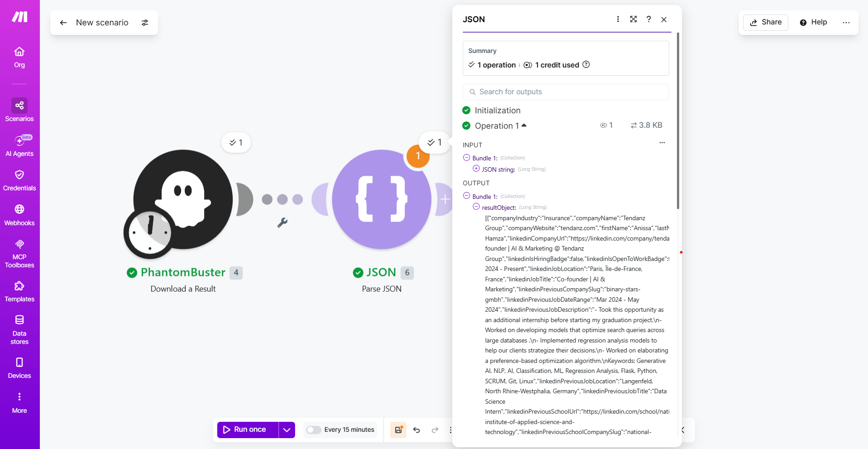Viewport: 868px width, 449px height.
Task: Click the JSON Parse module
Action: click(x=382, y=199)
